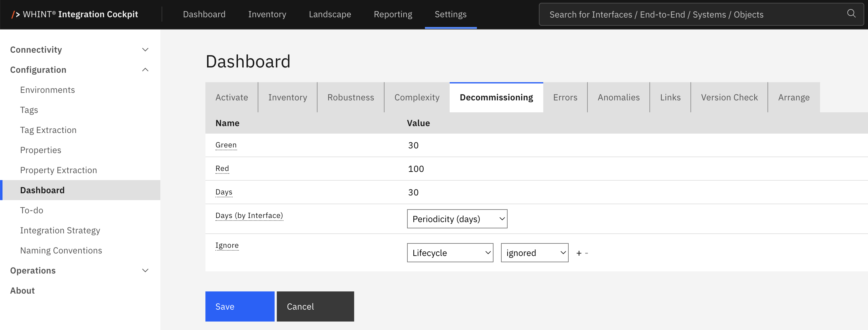The image size is (868, 330).
Task: Open the Anomalies tab
Action: (x=618, y=98)
